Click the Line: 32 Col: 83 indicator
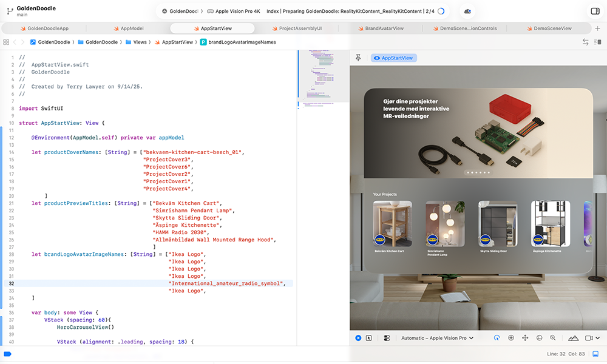 coord(566,354)
